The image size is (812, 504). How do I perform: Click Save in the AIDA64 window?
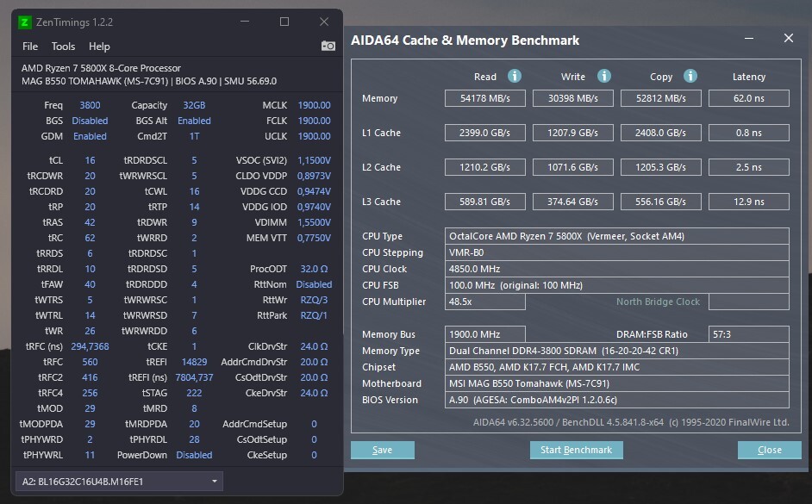pos(382,450)
